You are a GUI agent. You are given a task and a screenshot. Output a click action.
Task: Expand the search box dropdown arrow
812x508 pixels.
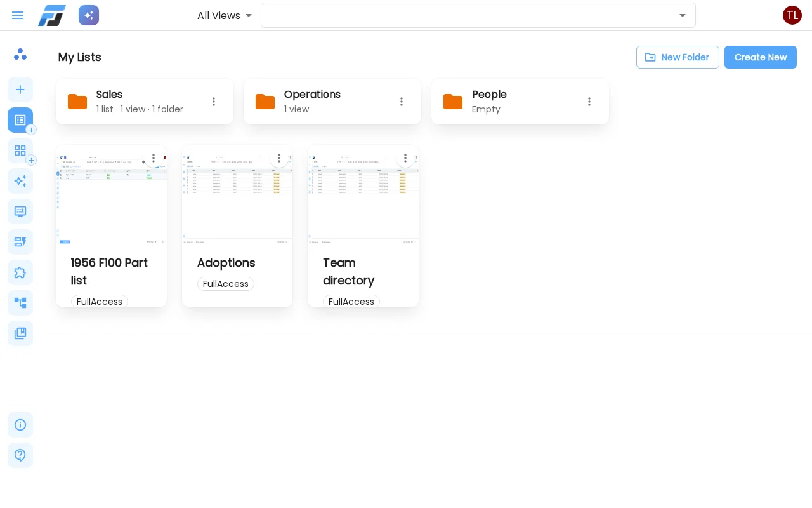[x=683, y=15]
